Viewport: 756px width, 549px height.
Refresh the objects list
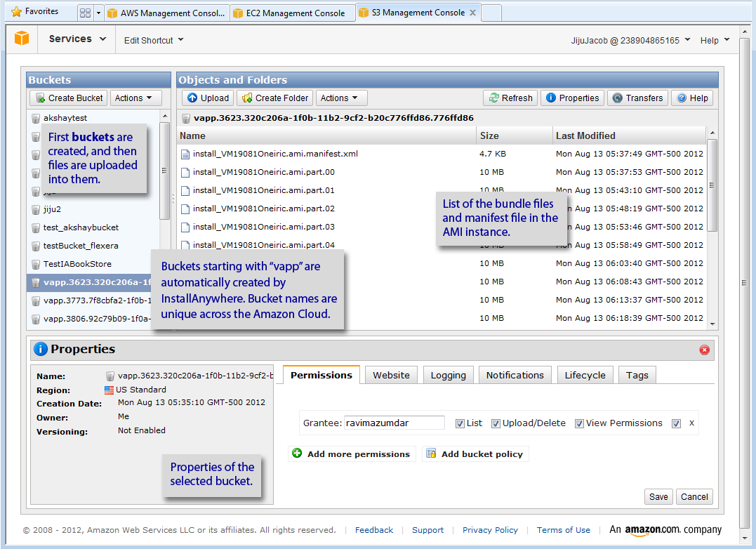[510, 98]
